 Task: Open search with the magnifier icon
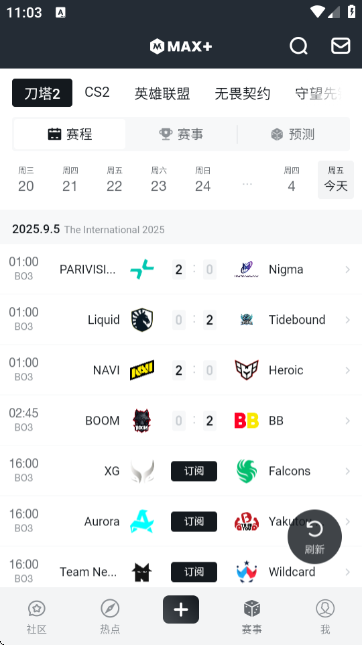(299, 46)
